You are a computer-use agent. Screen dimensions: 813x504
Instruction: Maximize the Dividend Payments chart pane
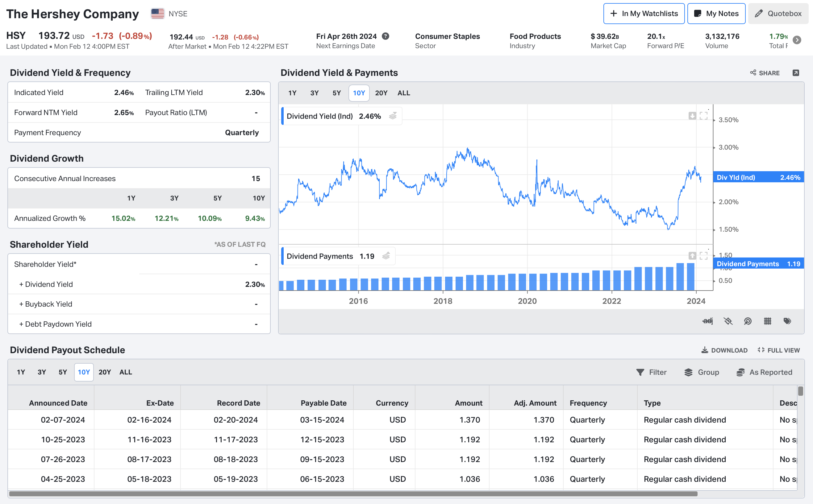coord(704,255)
